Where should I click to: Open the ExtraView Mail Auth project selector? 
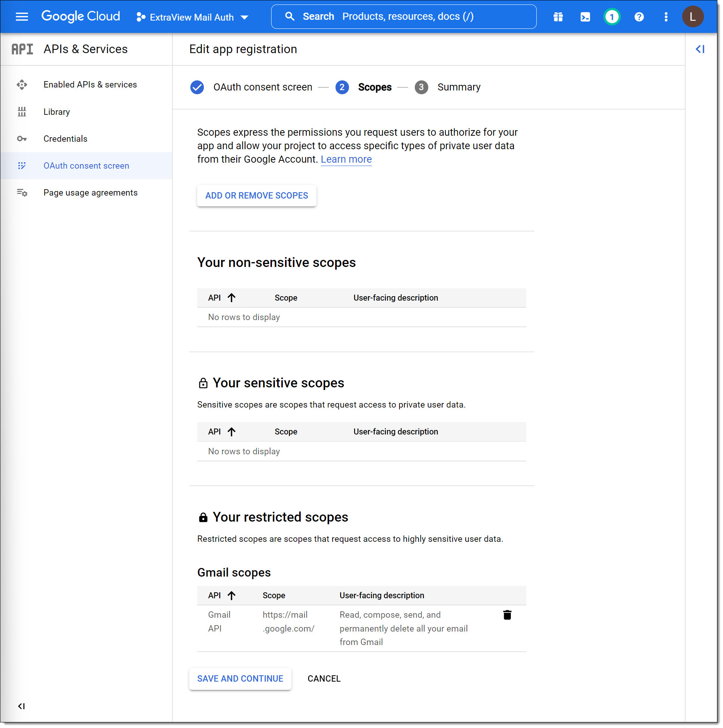193,17
